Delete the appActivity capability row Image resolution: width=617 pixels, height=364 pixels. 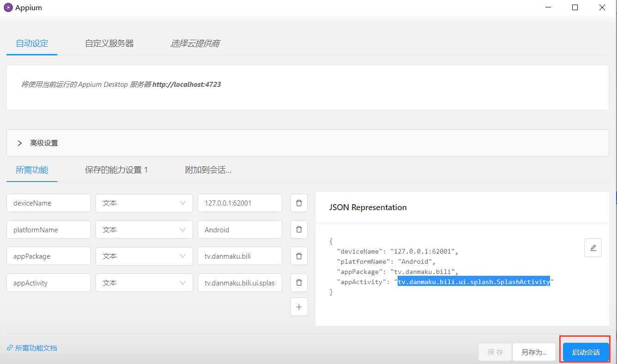pos(299,283)
